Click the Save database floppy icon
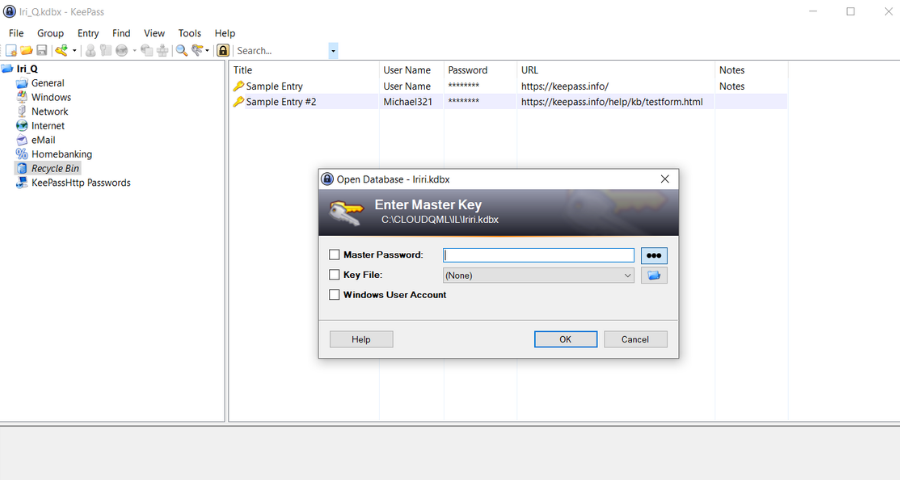 (x=41, y=51)
